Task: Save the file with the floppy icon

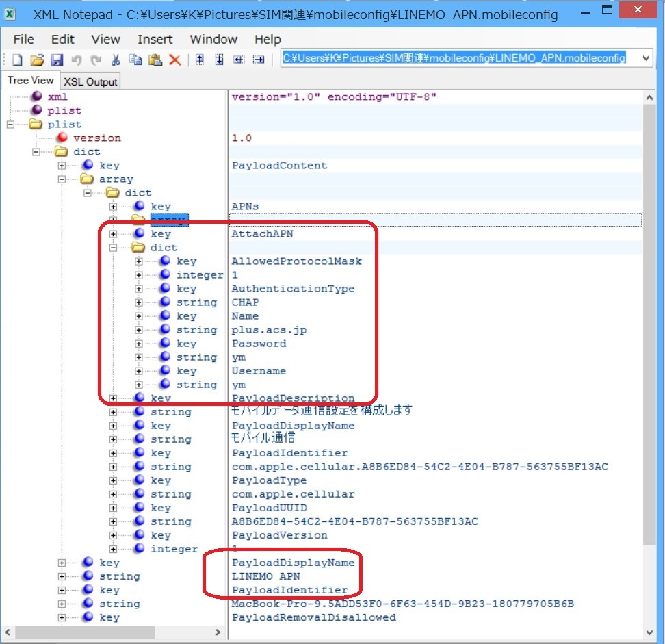Action: pyautogui.click(x=57, y=60)
